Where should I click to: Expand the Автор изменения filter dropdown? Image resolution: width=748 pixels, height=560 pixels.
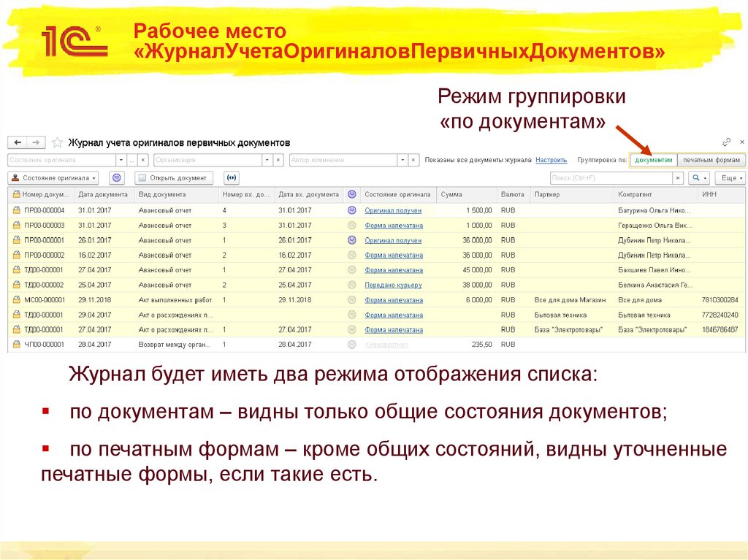pos(402,160)
